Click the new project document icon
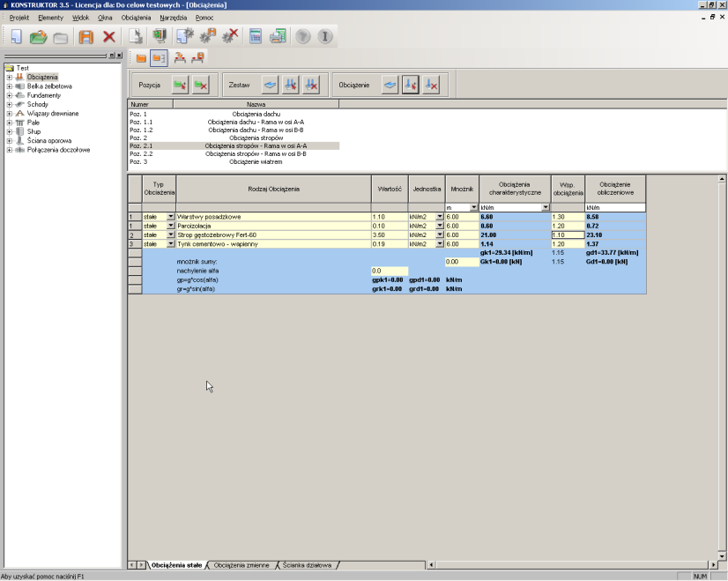The height and width of the screenshot is (581, 728). click(16, 36)
